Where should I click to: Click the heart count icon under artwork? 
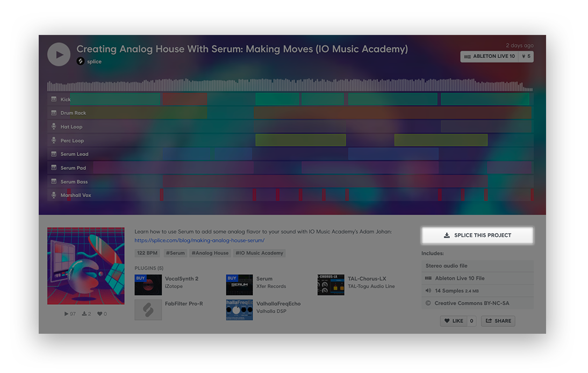[x=100, y=314]
